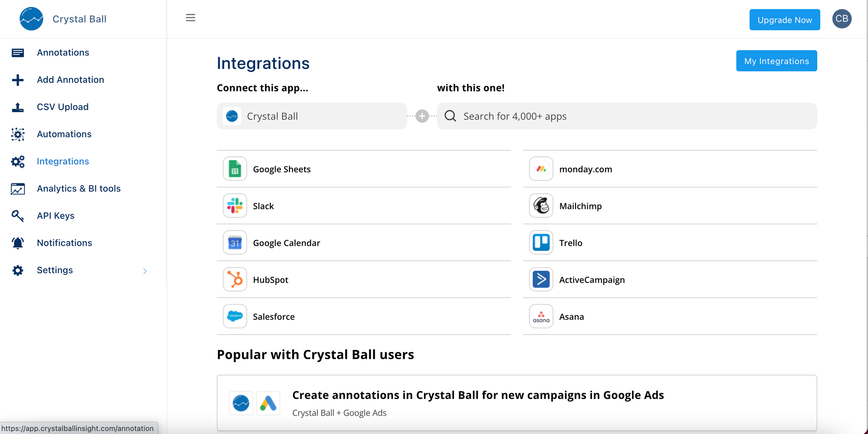Select the Google Calendar app icon
This screenshot has width=868, height=434.
pos(235,242)
